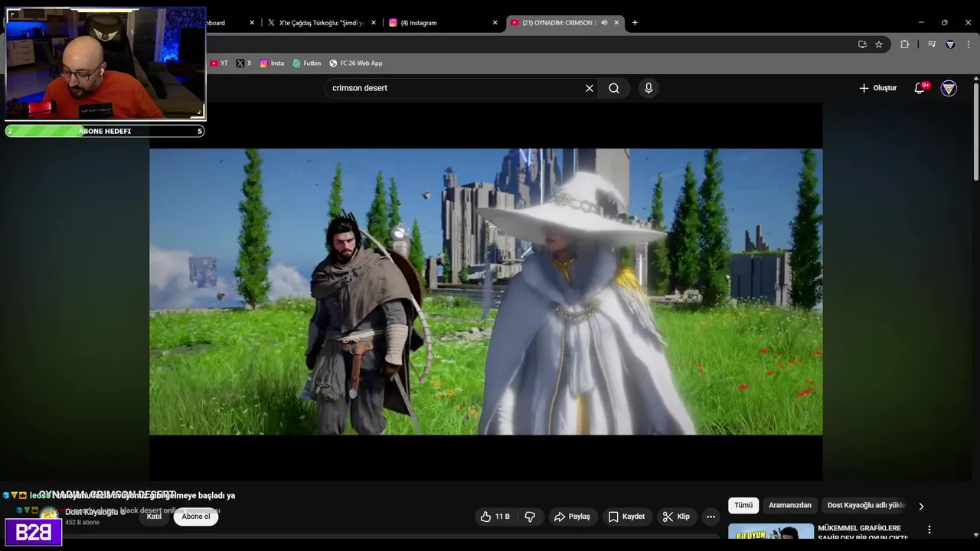
Task: Close the Instagram tab
Action: [x=495, y=23]
